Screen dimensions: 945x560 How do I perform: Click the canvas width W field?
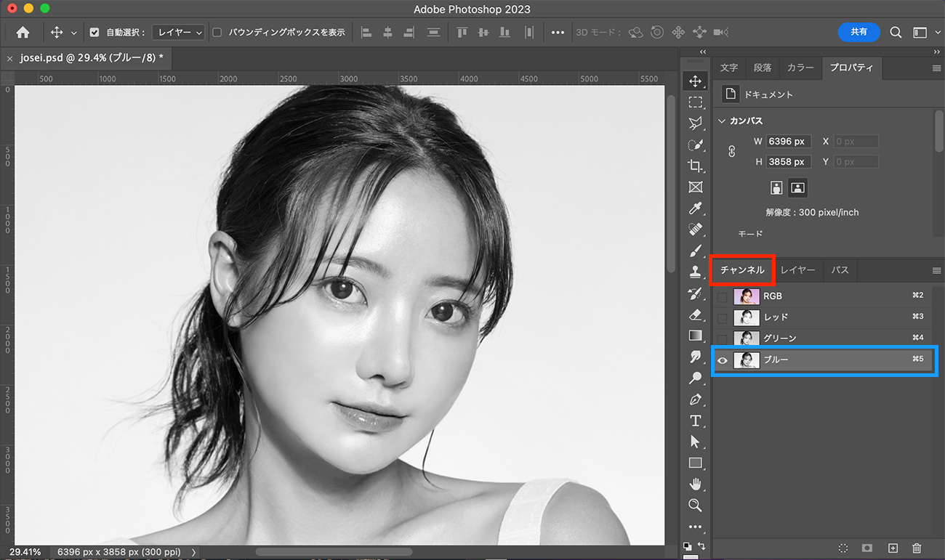pyautogui.click(x=789, y=142)
